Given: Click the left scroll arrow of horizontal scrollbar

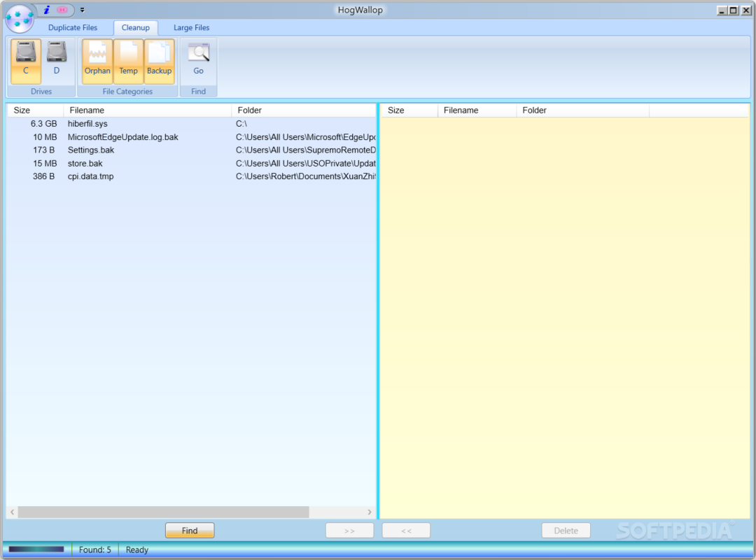Looking at the screenshot, I should 13,512.
